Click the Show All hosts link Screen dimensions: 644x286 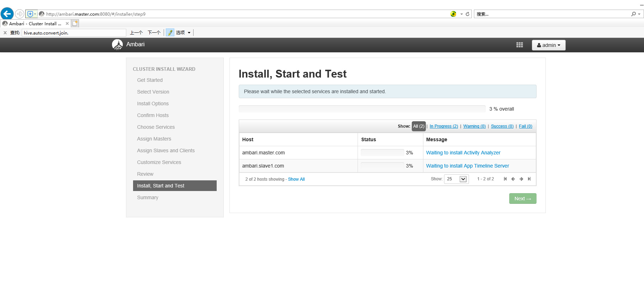coord(296,179)
